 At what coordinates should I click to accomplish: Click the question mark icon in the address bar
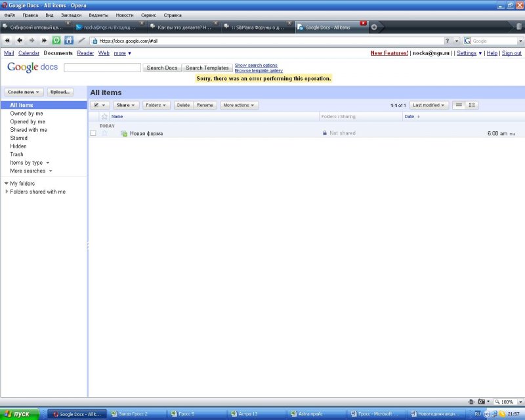[x=447, y=41]
